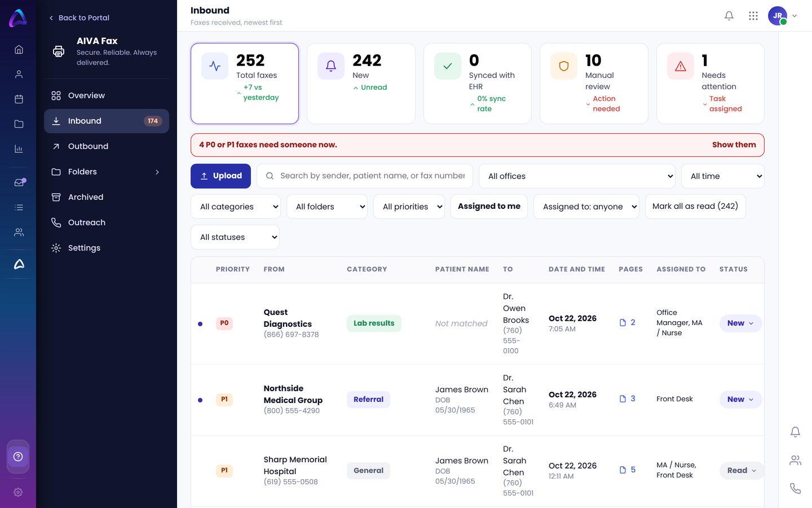Follow the Back to Portal link
Screen dimensions: 812x508
[x=79, y=18]
